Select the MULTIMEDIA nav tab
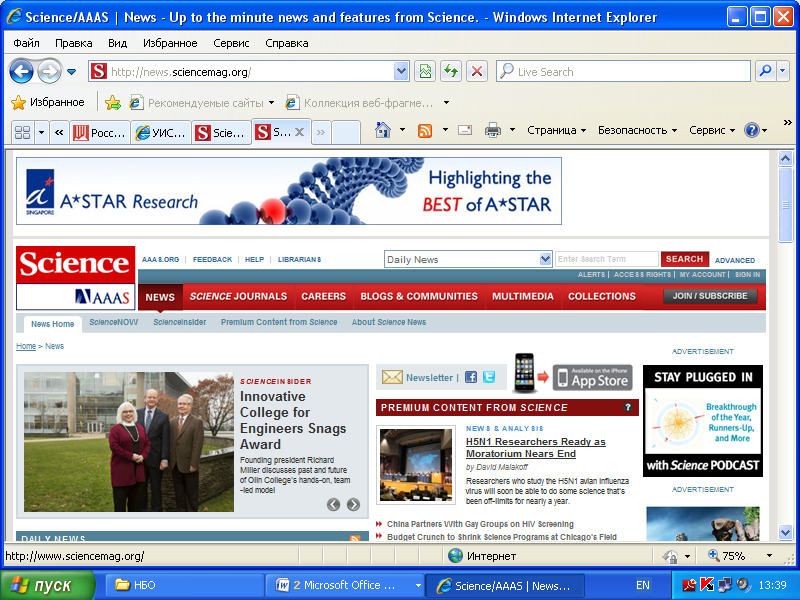The height and width of the screenshot is (600, 800). point(523,296)
